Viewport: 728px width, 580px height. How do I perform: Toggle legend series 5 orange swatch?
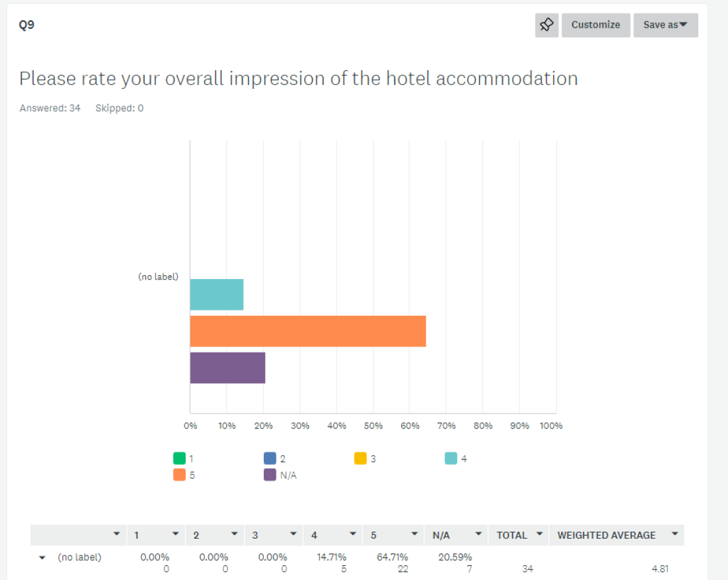(x=179, y=475)
